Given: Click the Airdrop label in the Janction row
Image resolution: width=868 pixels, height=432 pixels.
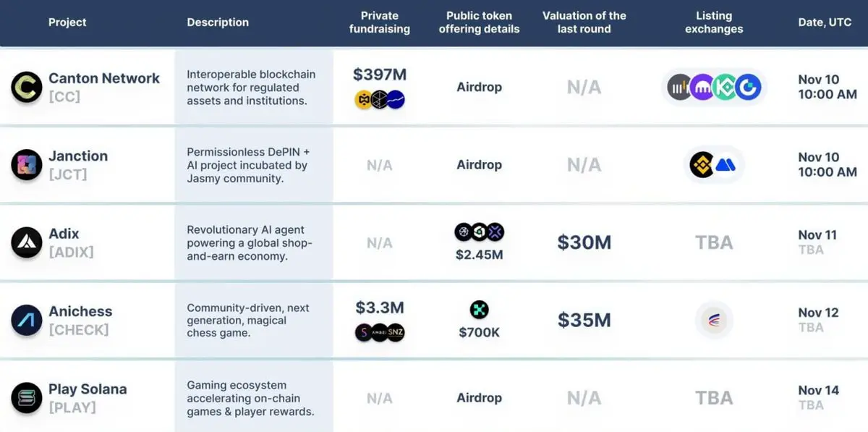Looking at the screenshot, I should pos(479,165).
